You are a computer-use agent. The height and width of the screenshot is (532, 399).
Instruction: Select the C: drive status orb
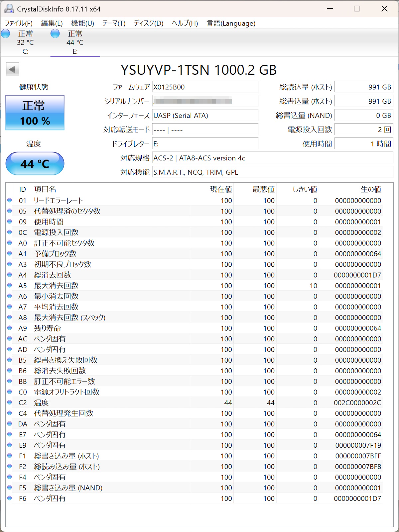[x=6, y=34]
